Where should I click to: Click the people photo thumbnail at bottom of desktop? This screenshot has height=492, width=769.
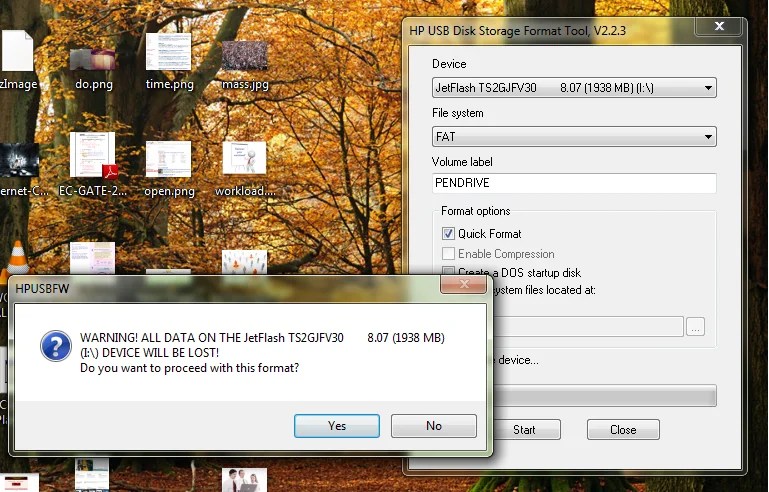pos(244,480)
